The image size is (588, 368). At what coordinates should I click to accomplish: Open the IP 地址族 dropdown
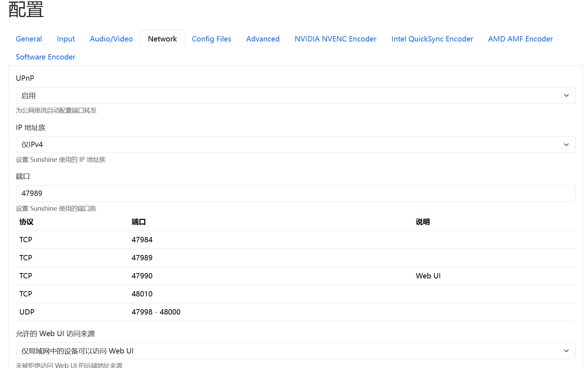pos(295,145)
